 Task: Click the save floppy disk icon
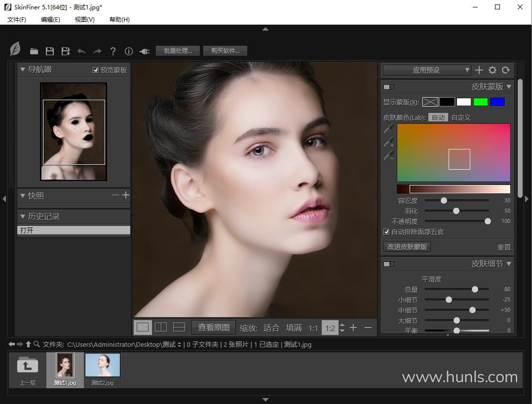[x=50, y=51]
